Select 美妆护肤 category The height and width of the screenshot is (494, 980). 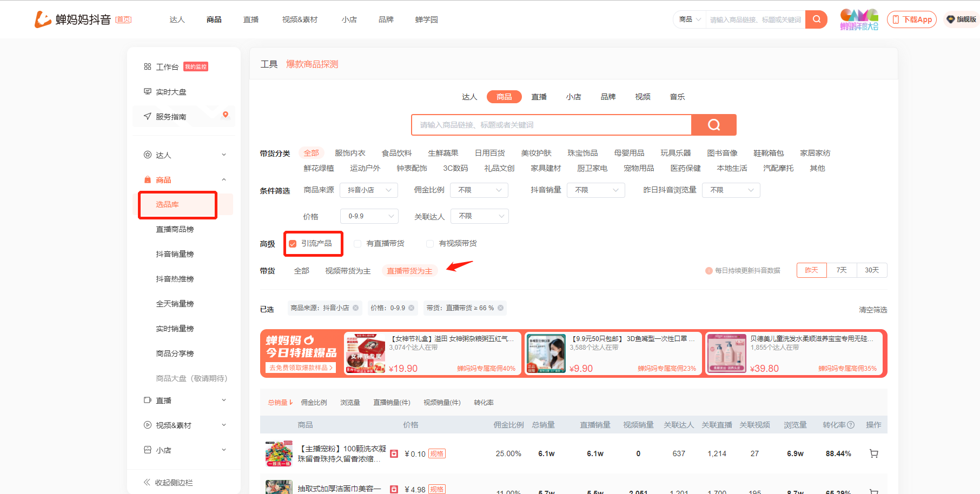(x=536, y=153)
